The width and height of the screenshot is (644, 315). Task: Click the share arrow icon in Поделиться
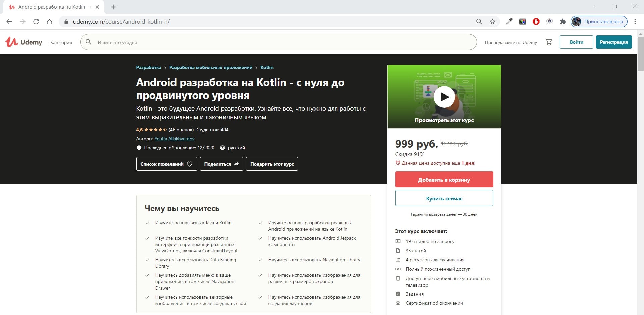pos(236,164)
